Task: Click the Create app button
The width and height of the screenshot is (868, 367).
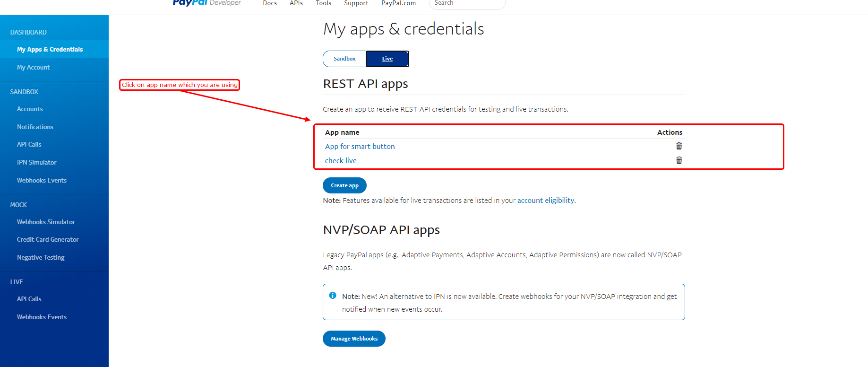Action: point(344,185)
